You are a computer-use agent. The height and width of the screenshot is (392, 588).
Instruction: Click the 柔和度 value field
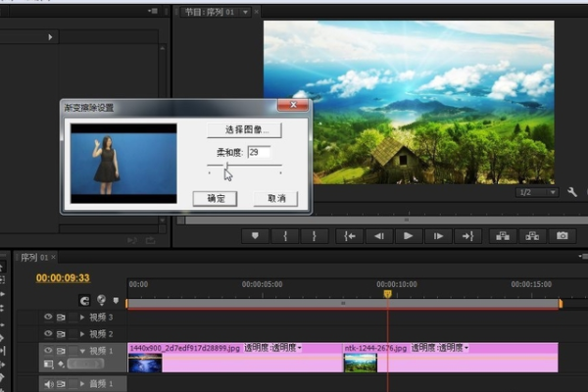click(259, 152)
